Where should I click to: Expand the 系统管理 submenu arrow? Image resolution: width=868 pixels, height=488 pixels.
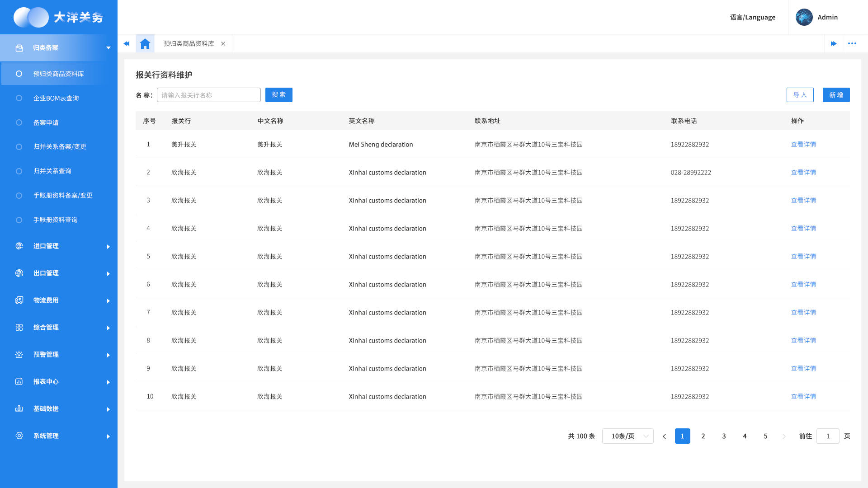click(108, 436)
